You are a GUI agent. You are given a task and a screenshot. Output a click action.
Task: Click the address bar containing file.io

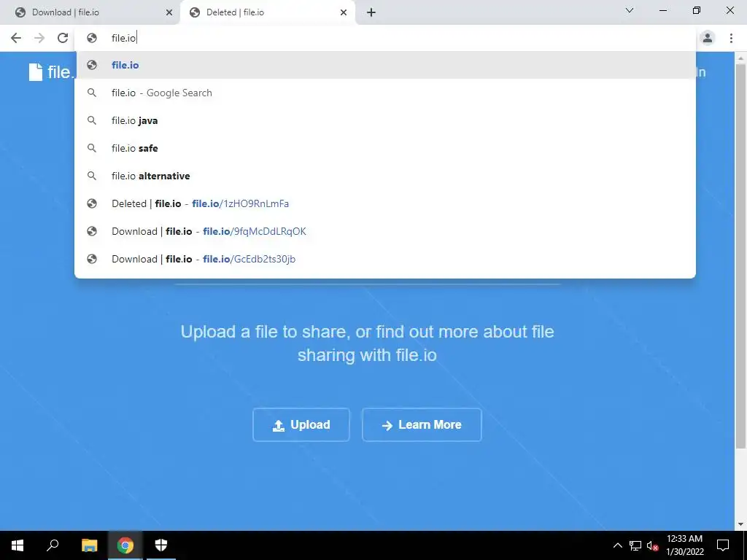tap(385, 38)
